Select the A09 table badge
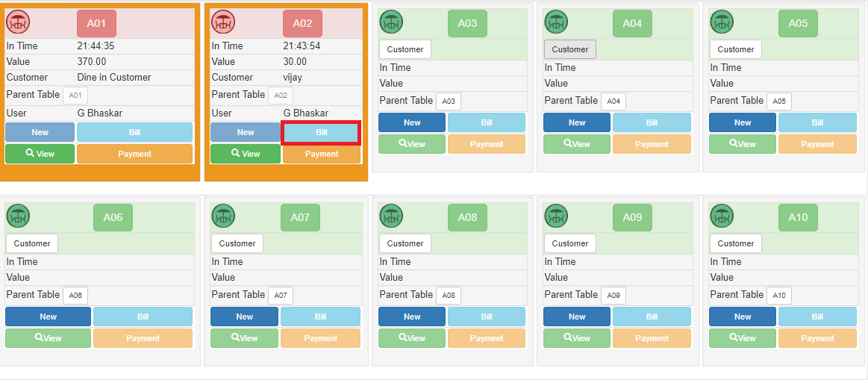Viewport: 868px width, 380px height. tap(632, 217)
